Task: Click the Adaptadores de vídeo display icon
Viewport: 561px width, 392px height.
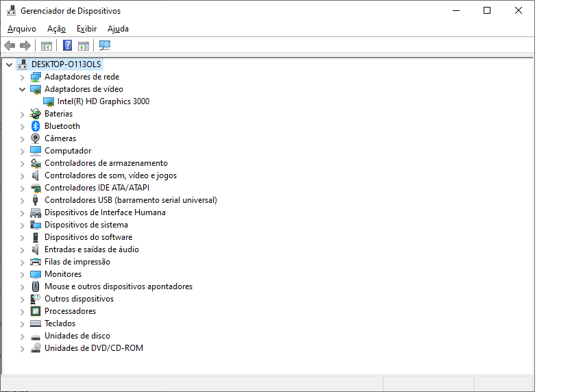Action: point(36,89)
